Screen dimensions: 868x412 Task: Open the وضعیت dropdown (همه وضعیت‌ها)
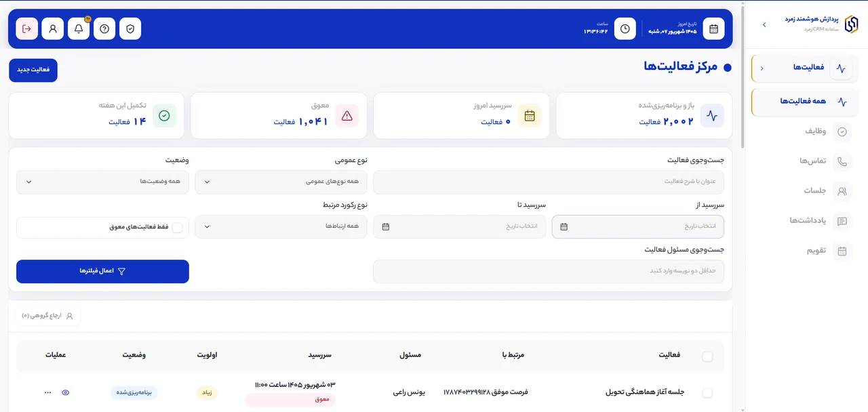[102, 182]
